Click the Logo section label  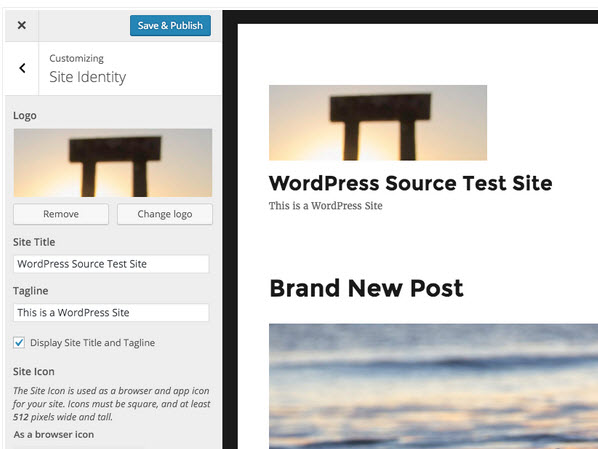(25, 116)
